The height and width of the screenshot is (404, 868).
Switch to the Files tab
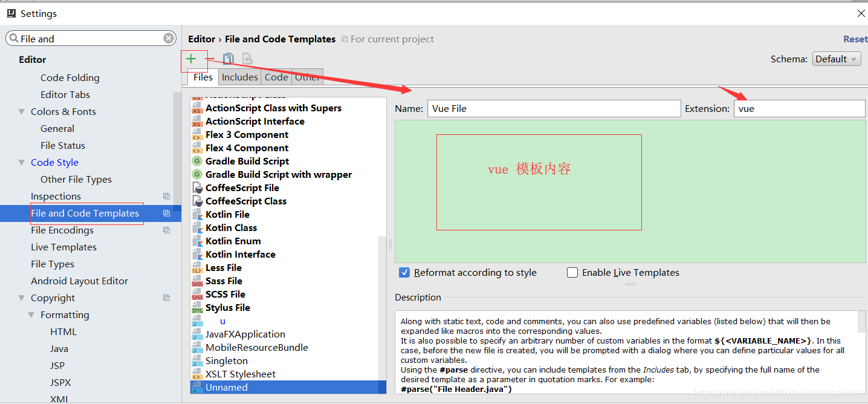[x=203, y=77]
